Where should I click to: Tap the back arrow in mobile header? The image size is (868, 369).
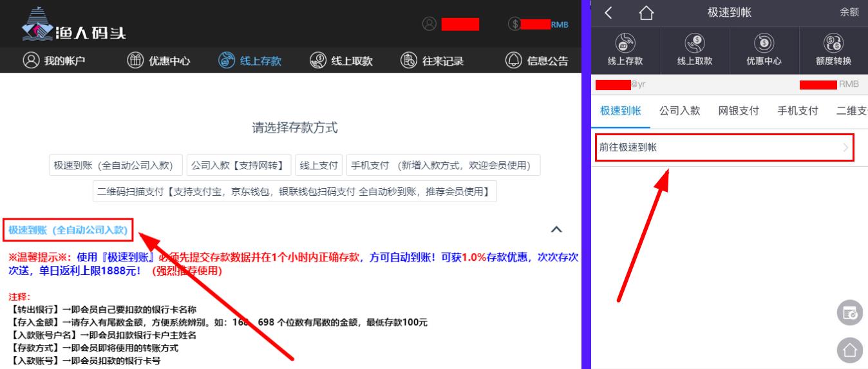[609, 13]
